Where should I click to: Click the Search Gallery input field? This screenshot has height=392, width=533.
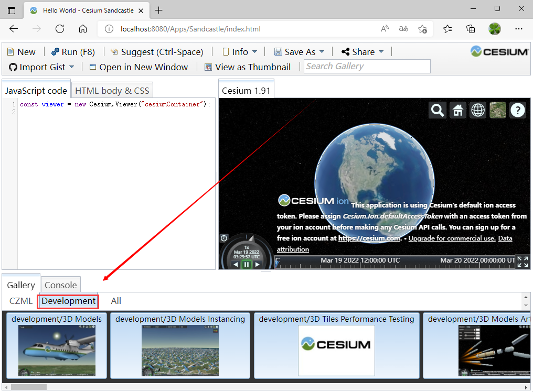[367, 66]
